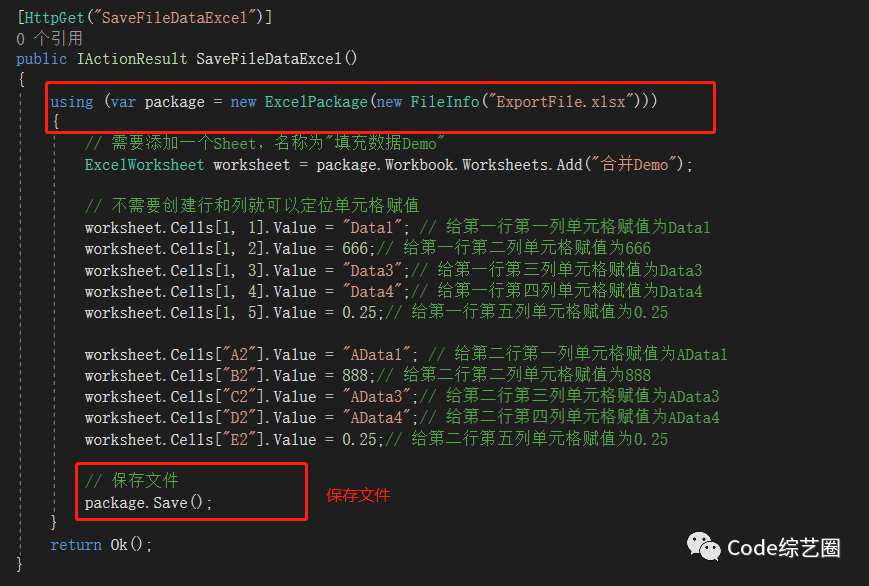869x586 pixels.
Task: Click the package.Save() statement
Action: (148, 503)
